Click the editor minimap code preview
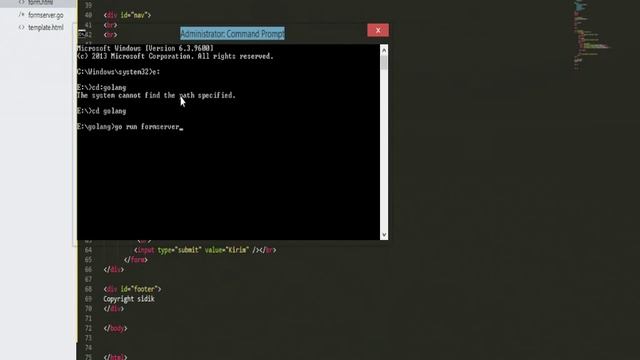Screen dimensions: 640x360 592,35
